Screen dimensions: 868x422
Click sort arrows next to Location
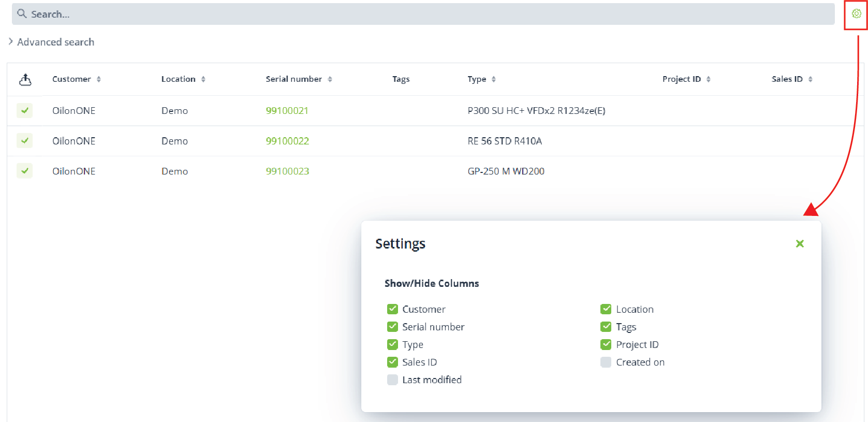coord(203,79)
